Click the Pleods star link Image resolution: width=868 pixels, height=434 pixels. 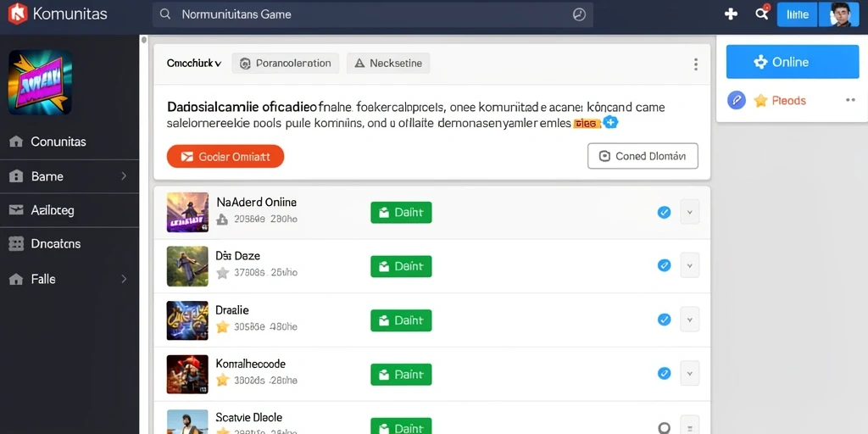[x=780, y=100]
